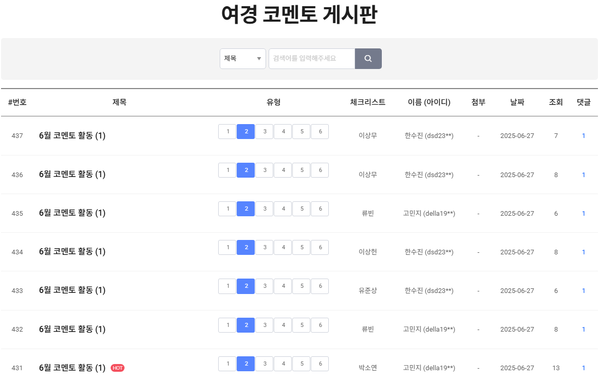Screen dimensions: 600x380
Task: Open post 431 with the HOT badge
Action: [x=72, y=368]
